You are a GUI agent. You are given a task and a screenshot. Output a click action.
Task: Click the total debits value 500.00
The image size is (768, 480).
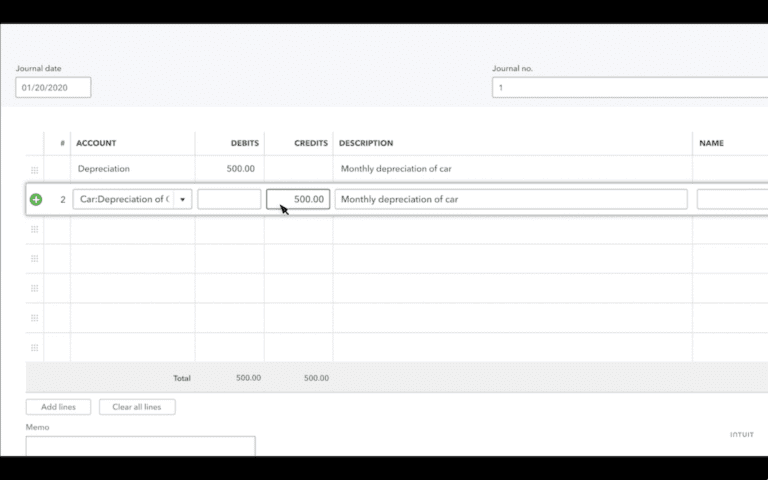tap(248, 378)
